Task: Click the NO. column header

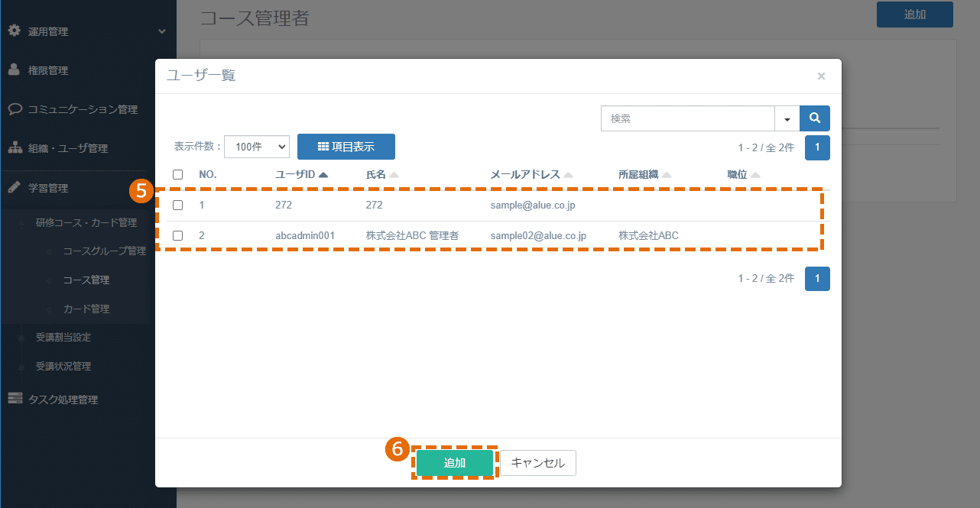Action: 208,175
